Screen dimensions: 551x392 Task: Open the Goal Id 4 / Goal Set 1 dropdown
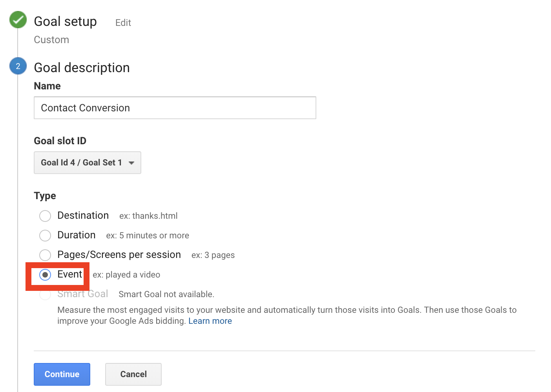tap(87, 163)
